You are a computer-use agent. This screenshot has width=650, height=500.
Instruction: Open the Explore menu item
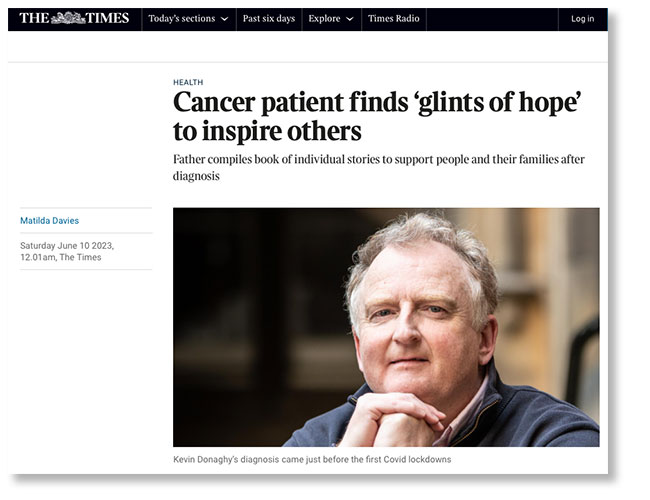coord(324,19)
